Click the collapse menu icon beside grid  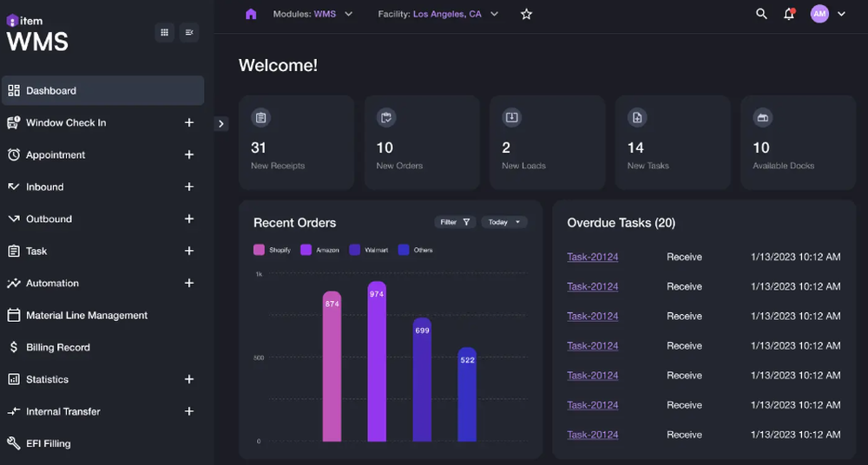pyautogui.click(x=189, y=32)
